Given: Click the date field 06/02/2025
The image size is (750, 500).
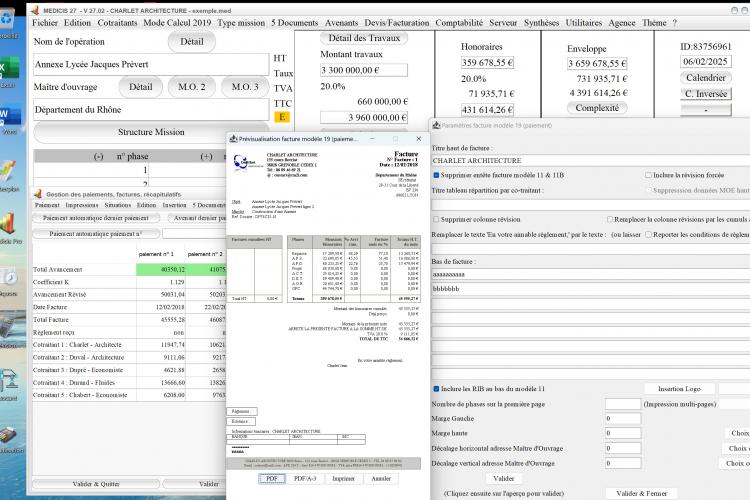Looking at the screenshot, I should click(x=706, y=61).
